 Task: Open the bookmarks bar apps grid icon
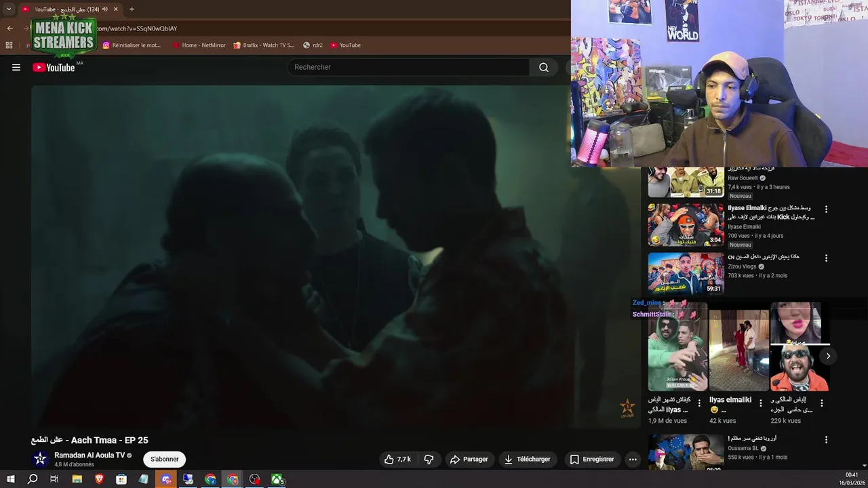point(9,45)
